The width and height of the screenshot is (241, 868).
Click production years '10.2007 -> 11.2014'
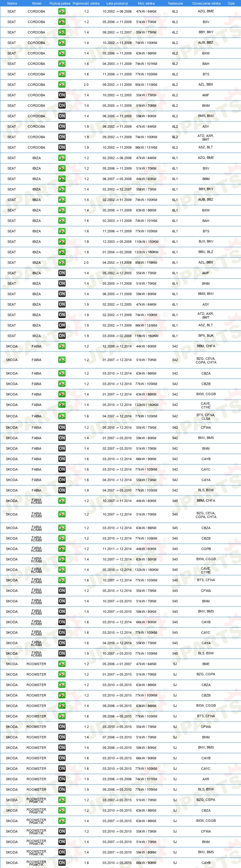coord(117,501)
